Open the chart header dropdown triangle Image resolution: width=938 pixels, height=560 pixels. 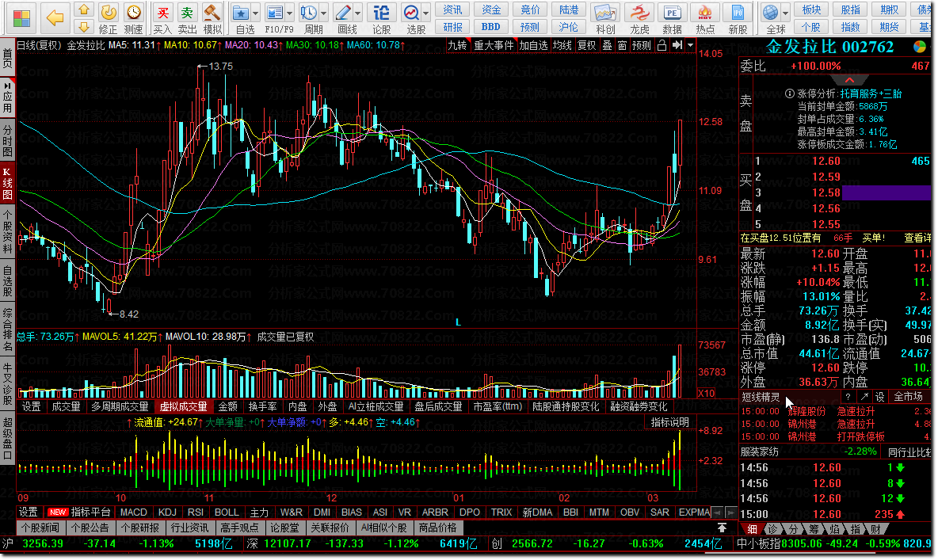point(690,45)
